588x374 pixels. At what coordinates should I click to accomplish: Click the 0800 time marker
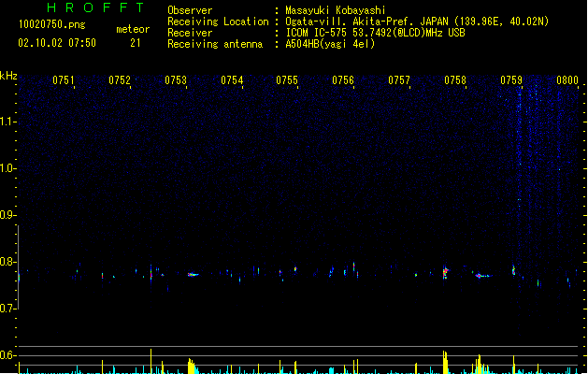(567, 80)
